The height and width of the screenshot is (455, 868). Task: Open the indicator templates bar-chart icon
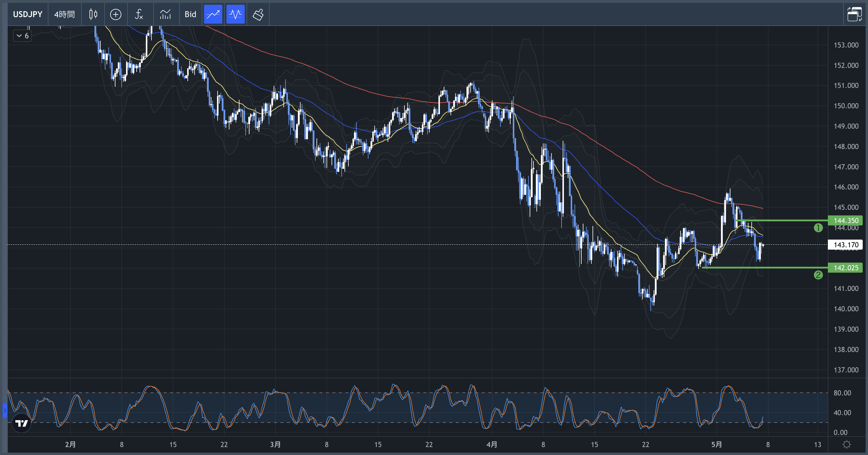pyautogui.click(x=165, y=14)
